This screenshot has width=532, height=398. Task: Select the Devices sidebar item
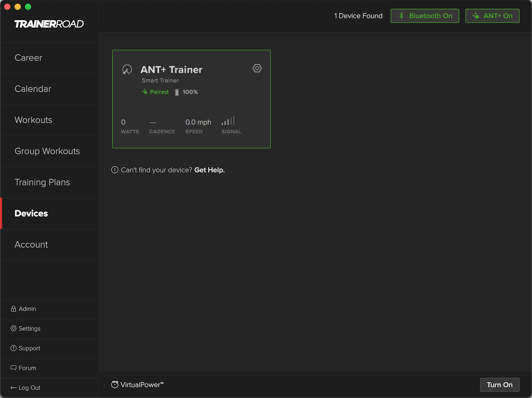[49, 214]
